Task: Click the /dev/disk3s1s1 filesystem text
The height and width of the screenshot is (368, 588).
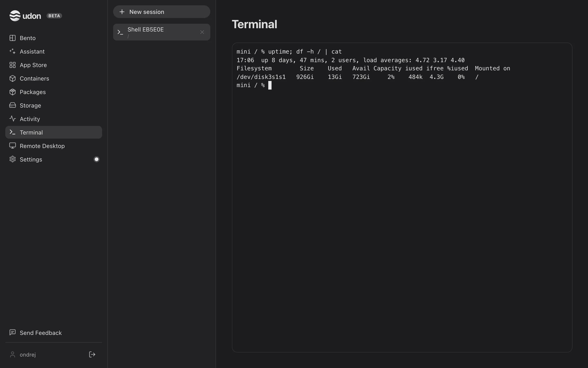Action: (x=261, y=77)
